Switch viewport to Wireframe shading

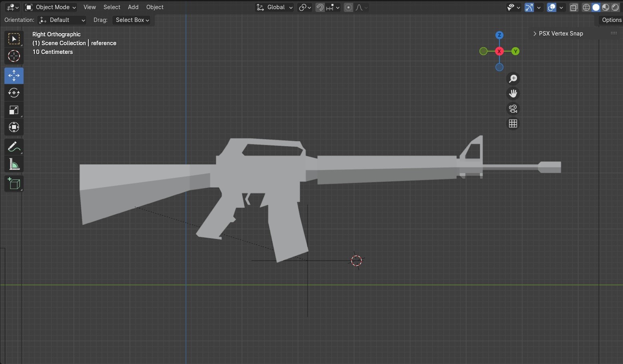[586, 7]
